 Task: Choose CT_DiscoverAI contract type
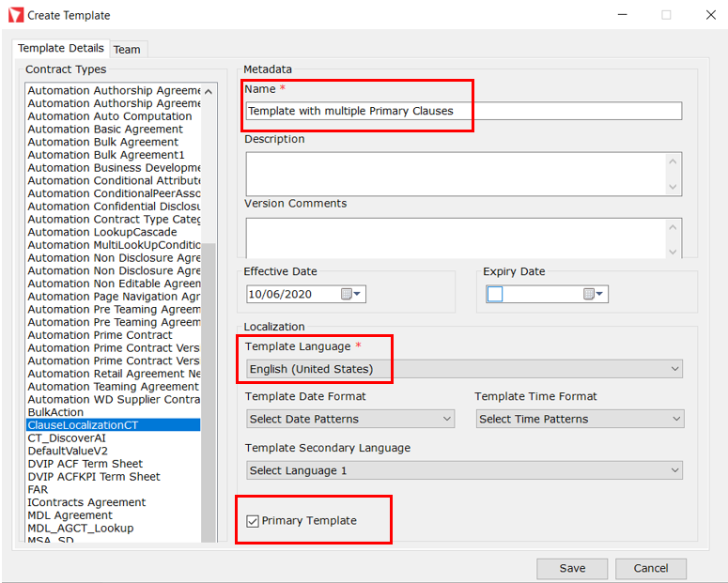69,437
